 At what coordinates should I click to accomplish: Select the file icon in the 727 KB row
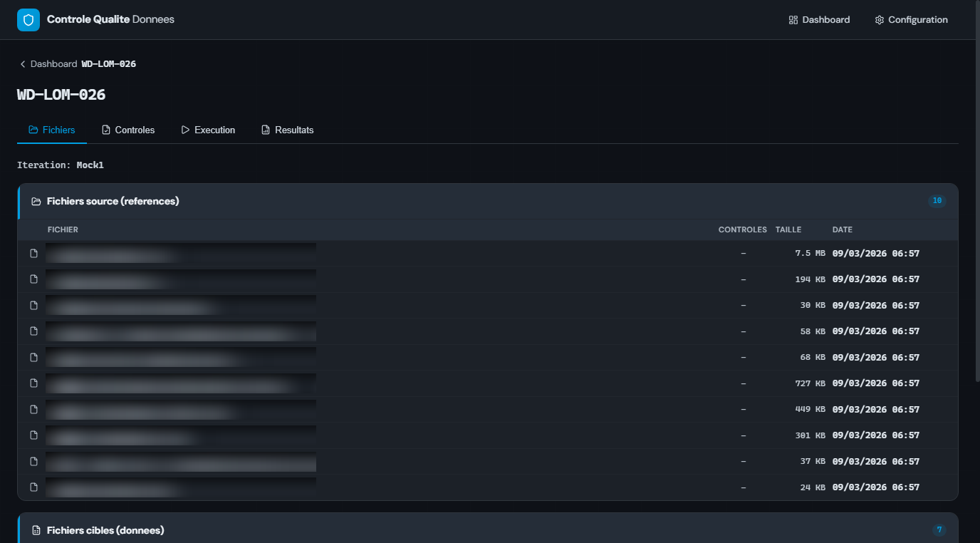(x=33, y=383)
